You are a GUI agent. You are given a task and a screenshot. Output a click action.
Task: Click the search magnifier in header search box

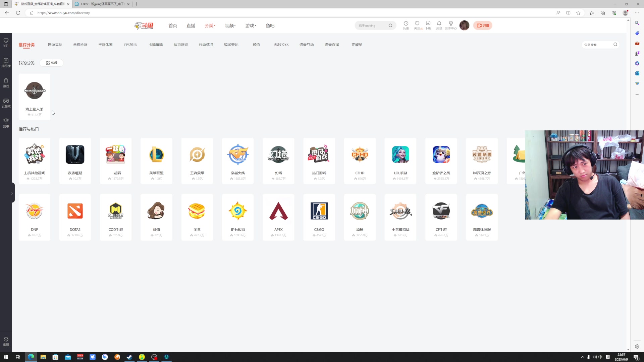390,25
